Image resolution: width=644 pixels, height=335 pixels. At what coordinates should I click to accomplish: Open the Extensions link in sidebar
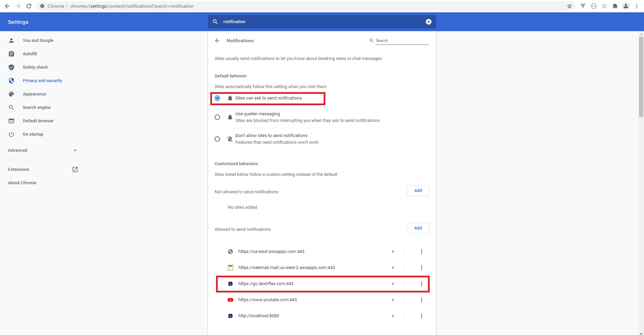click(19, 170)
